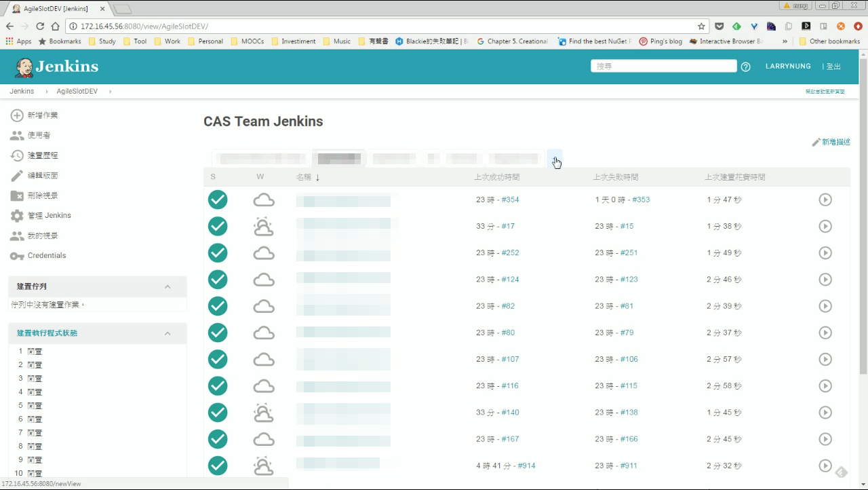Sort by 上次建置花費時間 column
Viewport: 868px width, 490px height.
pos(735,177)
